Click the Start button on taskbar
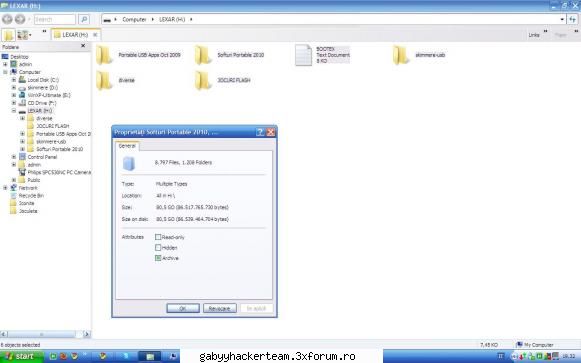The image size is (581, 363). pyautogui.click(x=21, y=356)
